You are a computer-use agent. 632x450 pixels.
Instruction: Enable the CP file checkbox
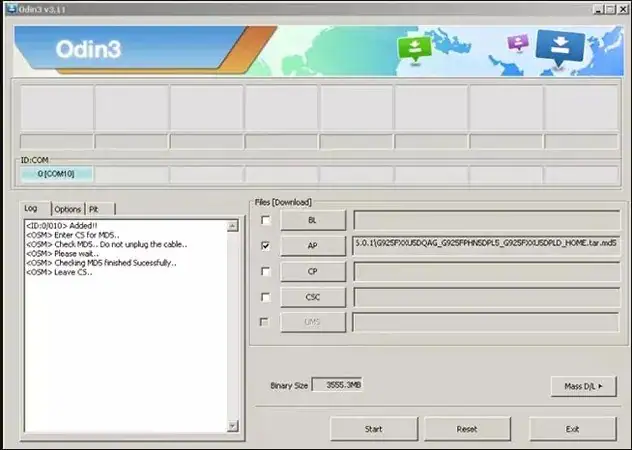pyautogui.click(x=265, y=271)
